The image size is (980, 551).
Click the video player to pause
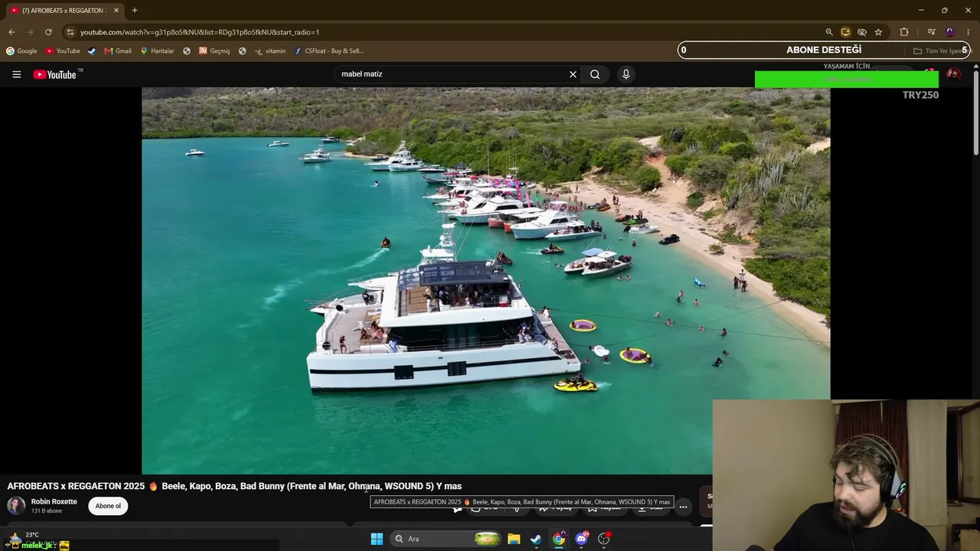485,281
